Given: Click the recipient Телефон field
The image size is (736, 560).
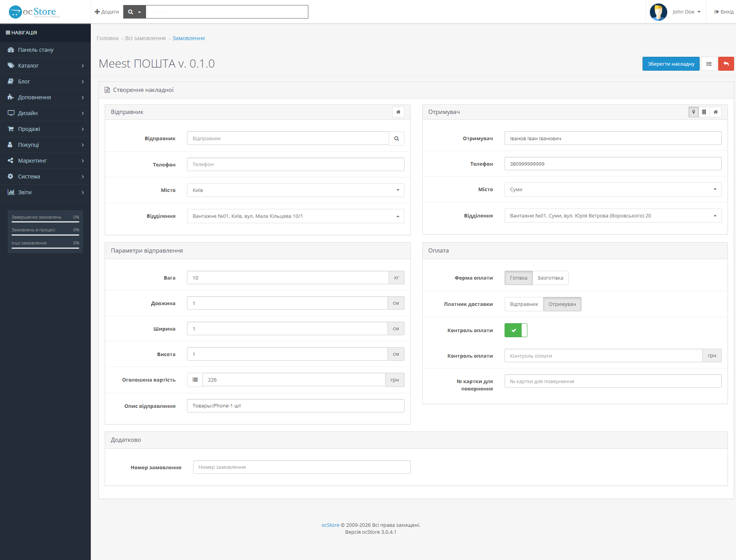Looking at the screenshot, I should pos(613,164).
